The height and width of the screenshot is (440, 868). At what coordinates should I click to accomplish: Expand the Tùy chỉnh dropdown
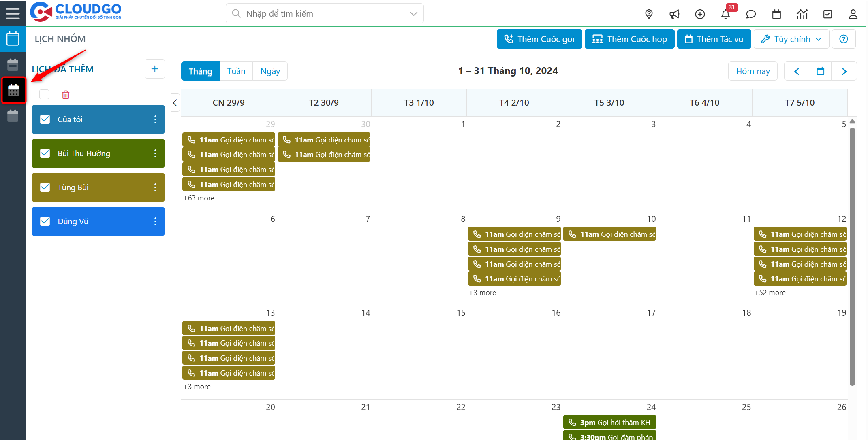click(791, 39)
